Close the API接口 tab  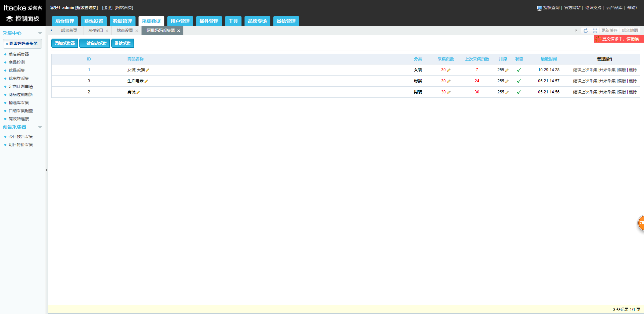[x=107, y=31]
